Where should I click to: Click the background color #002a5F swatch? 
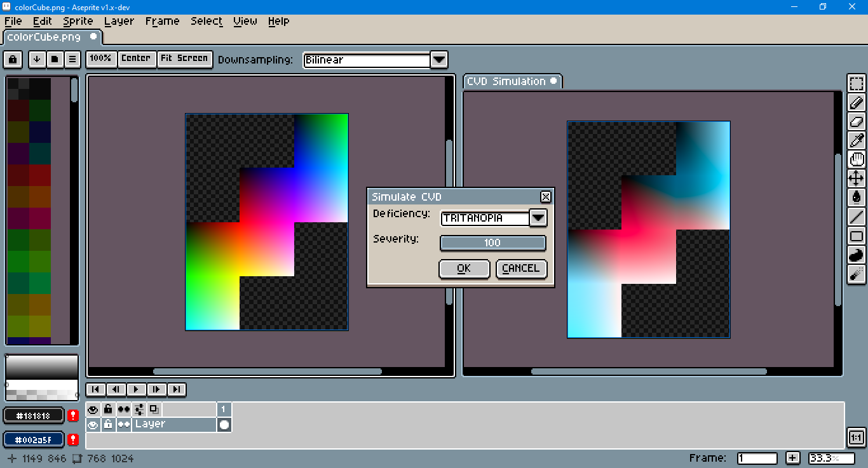[34, 439]
